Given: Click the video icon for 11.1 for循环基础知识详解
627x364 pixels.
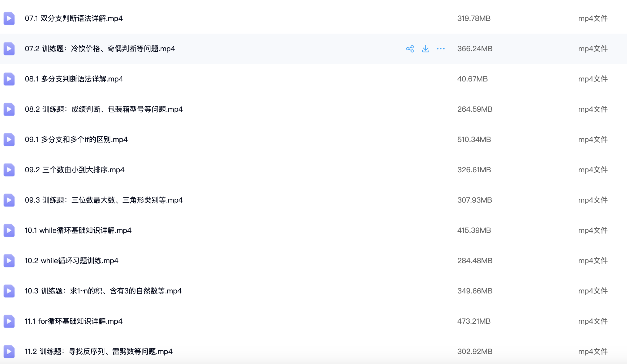Looking at the screenshot, I should point(9,321).
